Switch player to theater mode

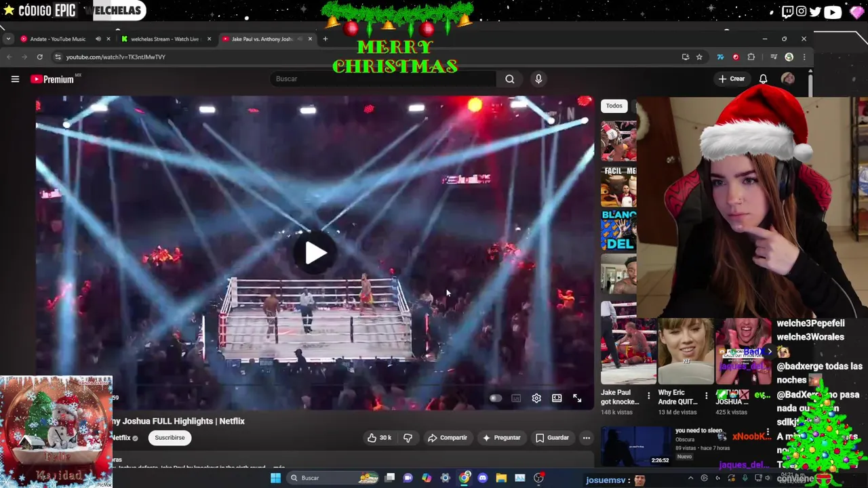[x=557, y=399]
